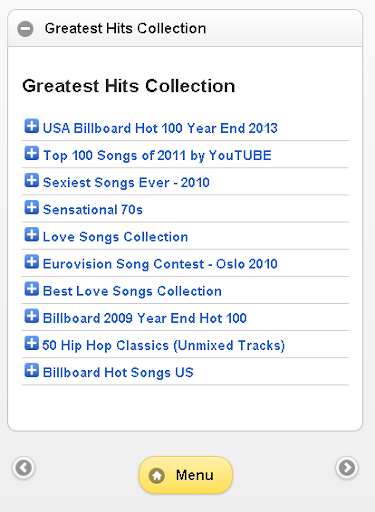The image size is (375, 512).
Task: Open Top 100 Songs of 2011 by YouTUBE
Action: pos(157,156)
